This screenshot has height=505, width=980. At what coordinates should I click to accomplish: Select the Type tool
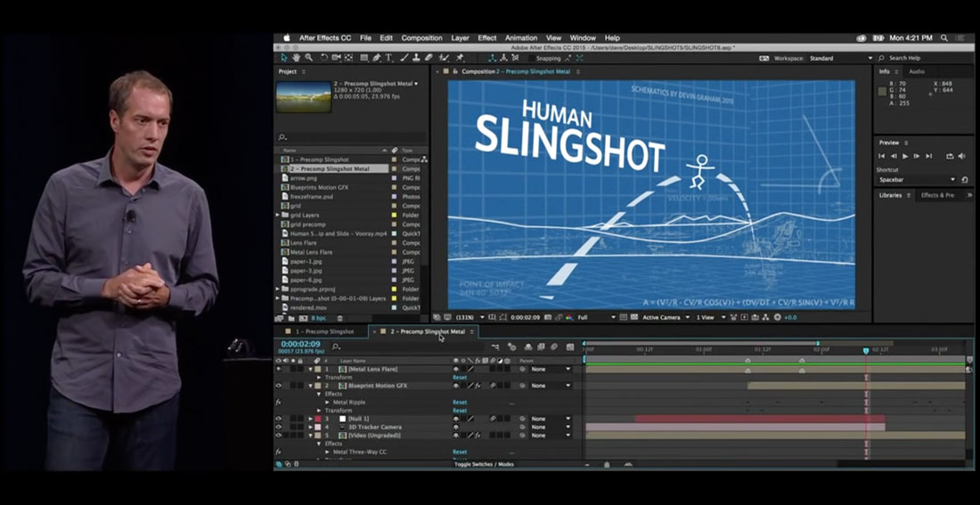tap(388, 58)
